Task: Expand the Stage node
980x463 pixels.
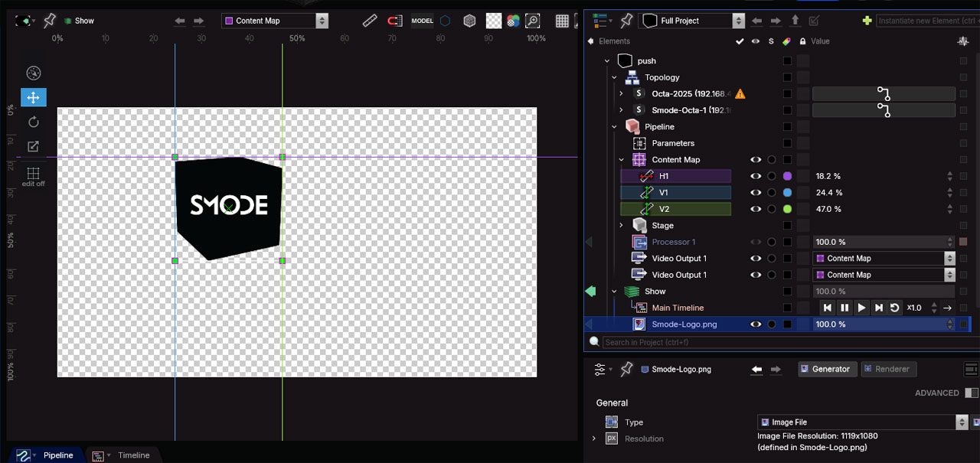Action: (621, 226)
